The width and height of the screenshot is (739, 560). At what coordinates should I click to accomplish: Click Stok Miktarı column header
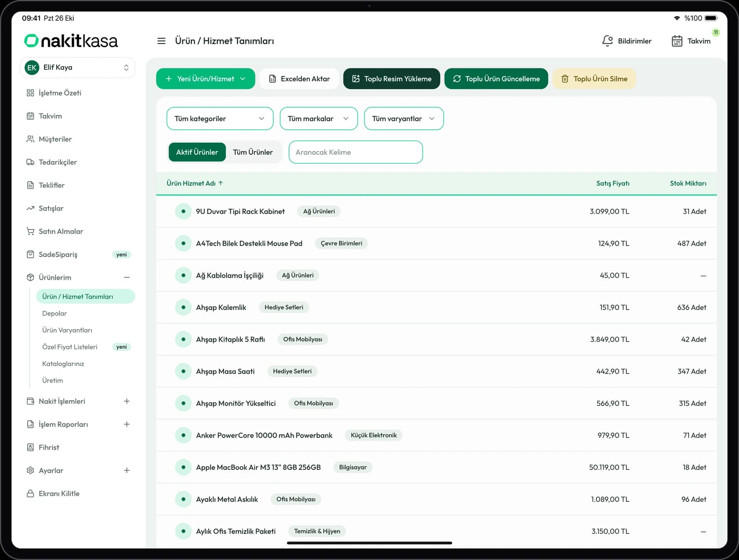688,183
